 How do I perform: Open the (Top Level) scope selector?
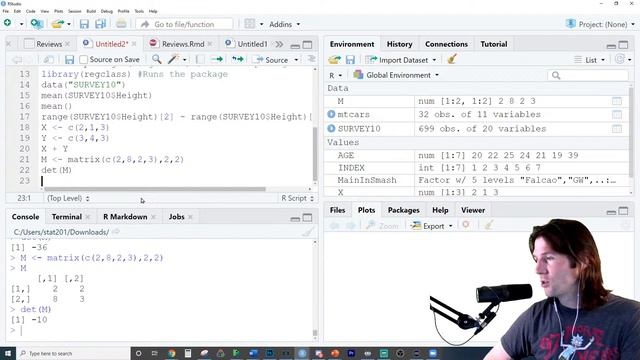pyautogui.click(x=68, y=198)
